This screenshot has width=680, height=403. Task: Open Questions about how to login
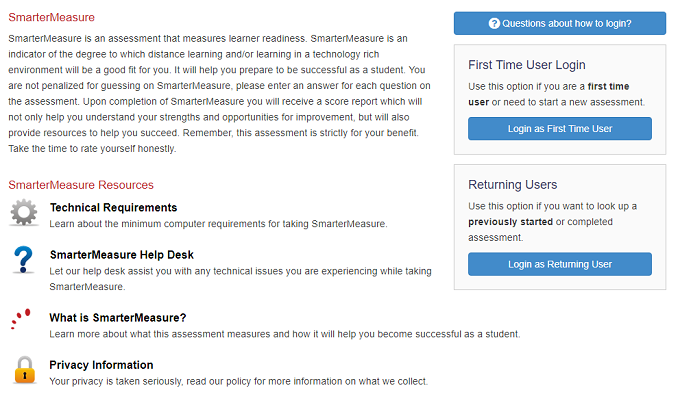[559, 23]
